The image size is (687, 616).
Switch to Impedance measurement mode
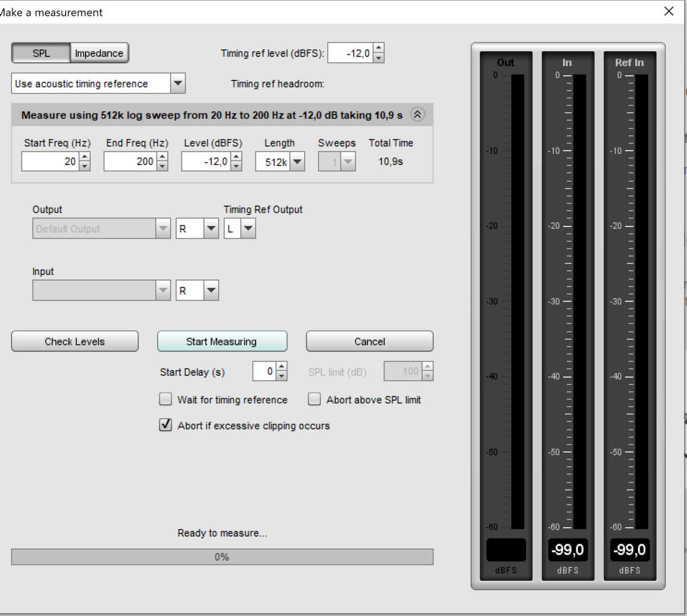[x=99, y=53]
